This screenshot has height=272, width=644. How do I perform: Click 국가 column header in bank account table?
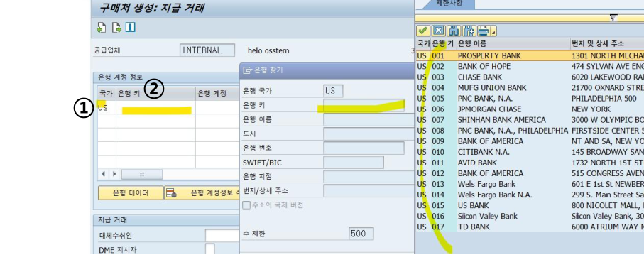107,93
